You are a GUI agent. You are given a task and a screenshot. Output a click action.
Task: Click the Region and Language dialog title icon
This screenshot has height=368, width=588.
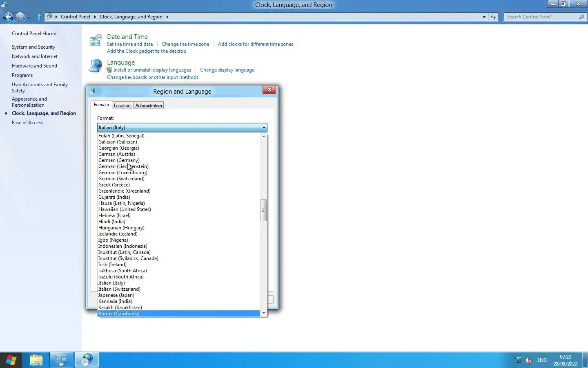(92, 91)
